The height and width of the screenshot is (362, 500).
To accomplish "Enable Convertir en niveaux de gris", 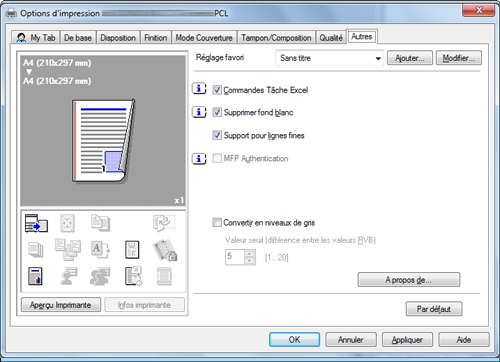I will (x=217, y=222).
